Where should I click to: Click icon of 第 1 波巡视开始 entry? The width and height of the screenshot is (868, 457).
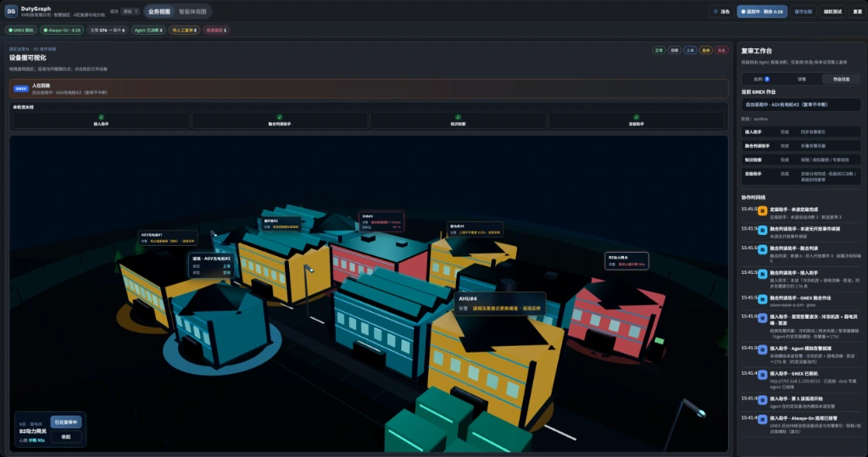point(762,399)
